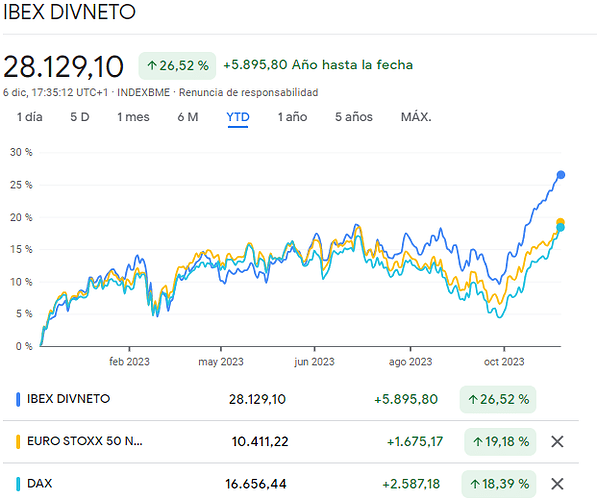Select the YTD tab
The width and height of the screenshot is (597, 500).
[x=238, y=118]
